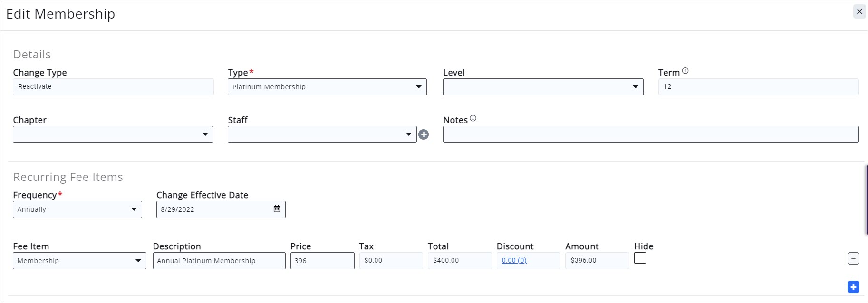Click the Description field for Annual Platinum Membership
This screenshot has width=868, height=303.
coord(219,261)
